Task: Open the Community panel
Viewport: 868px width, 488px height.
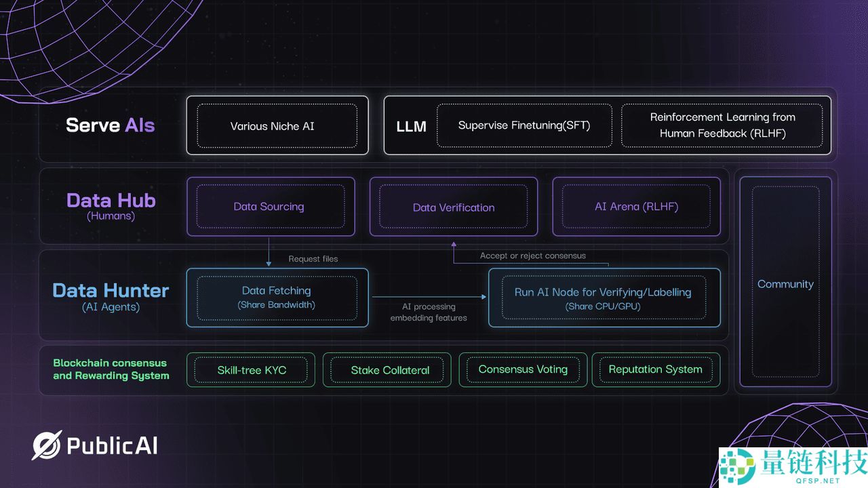Action: 785,284
